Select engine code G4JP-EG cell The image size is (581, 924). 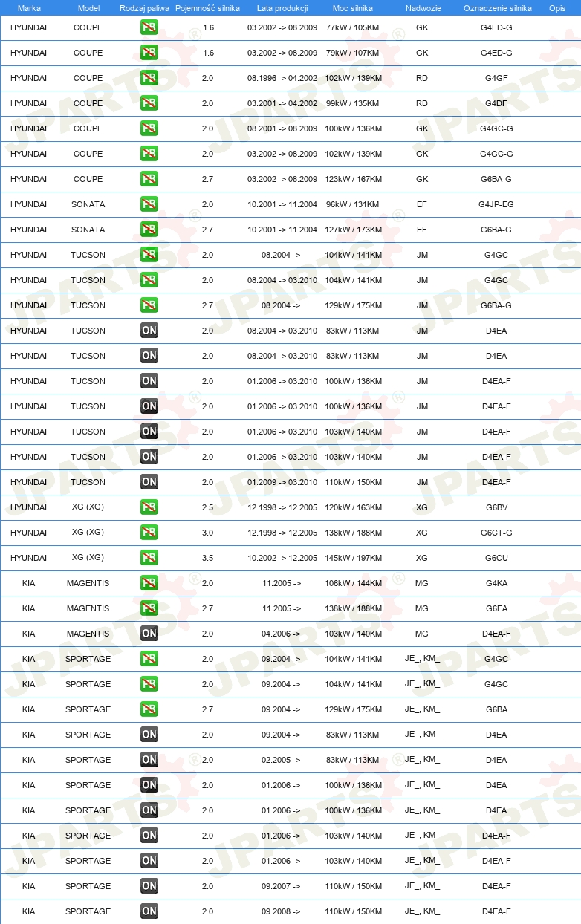496,204
